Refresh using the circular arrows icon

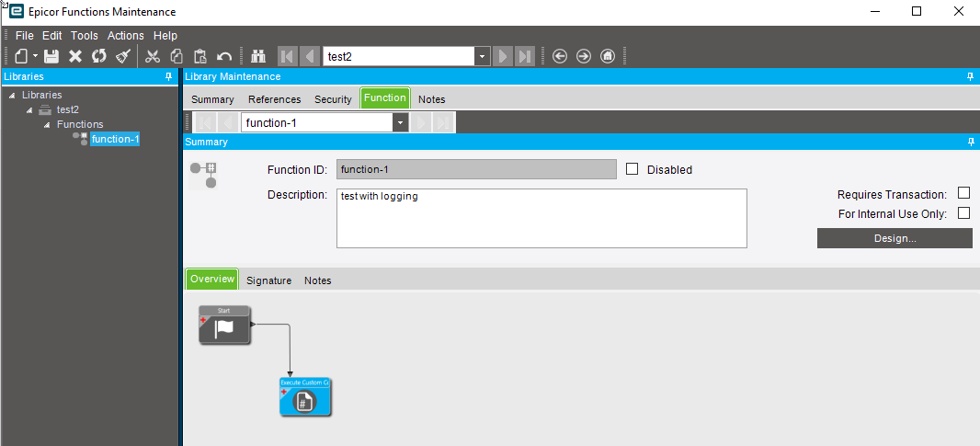tap(98, 56)
